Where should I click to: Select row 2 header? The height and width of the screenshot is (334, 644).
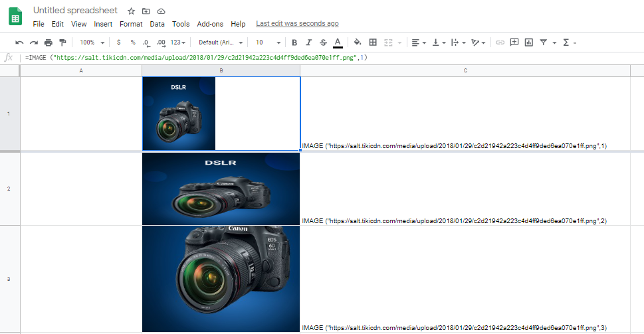tap(9, 189)
